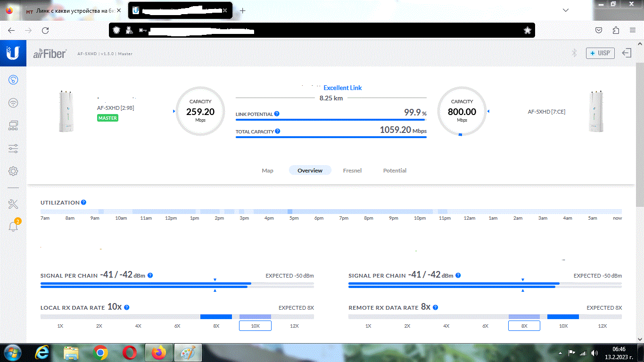Click the help icon next to Utilization

83,202
